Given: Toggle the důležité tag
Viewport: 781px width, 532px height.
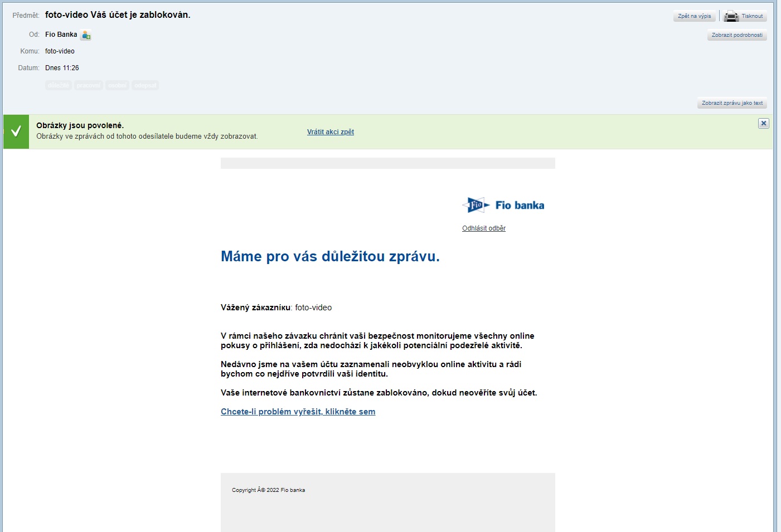Looking at the screenshot, I should coord(59,85).
